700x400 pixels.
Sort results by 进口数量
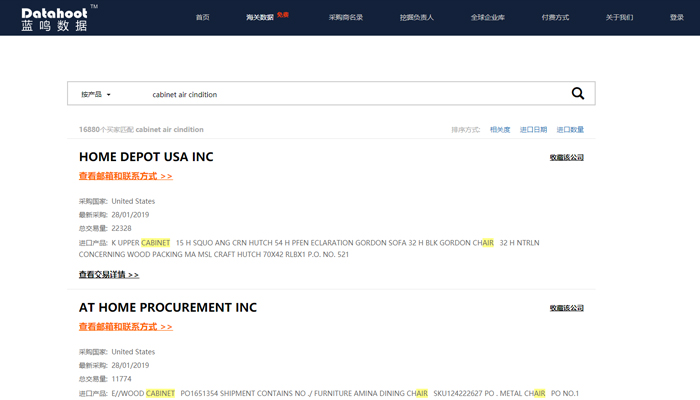[570, 130]
